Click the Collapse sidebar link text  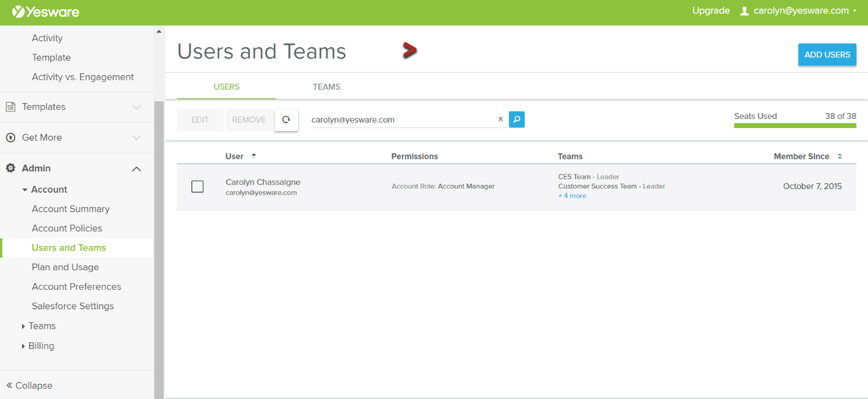tap(34, 386)
